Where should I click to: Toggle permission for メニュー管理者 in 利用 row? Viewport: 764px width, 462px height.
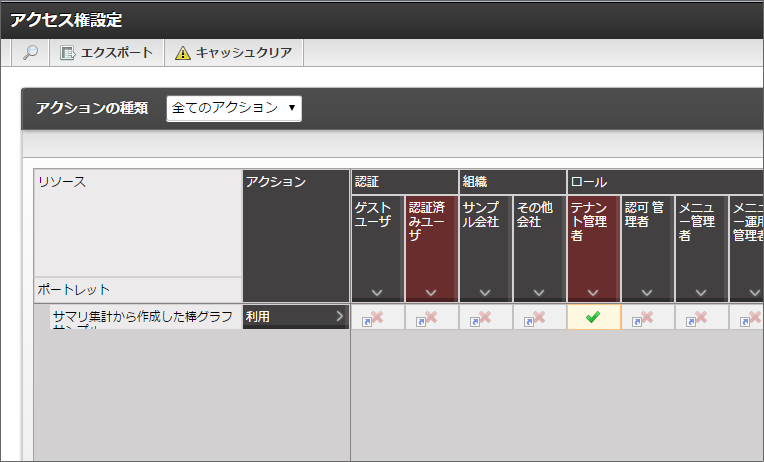point(702,317)
